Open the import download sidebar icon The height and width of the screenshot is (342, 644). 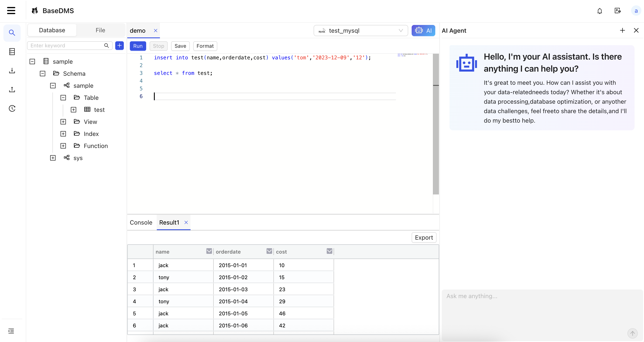pyautogui.click(x=12, y=71)
